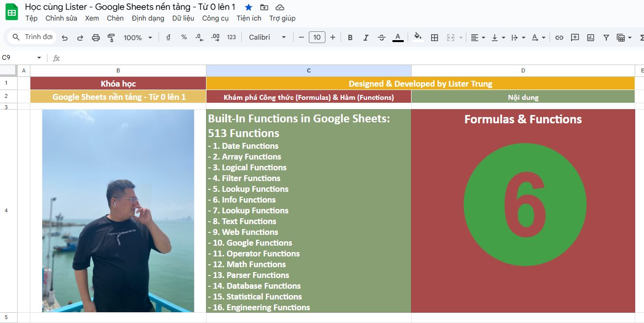Open the Trợ giúp menu
644x323 pixels.
(282, 18)
